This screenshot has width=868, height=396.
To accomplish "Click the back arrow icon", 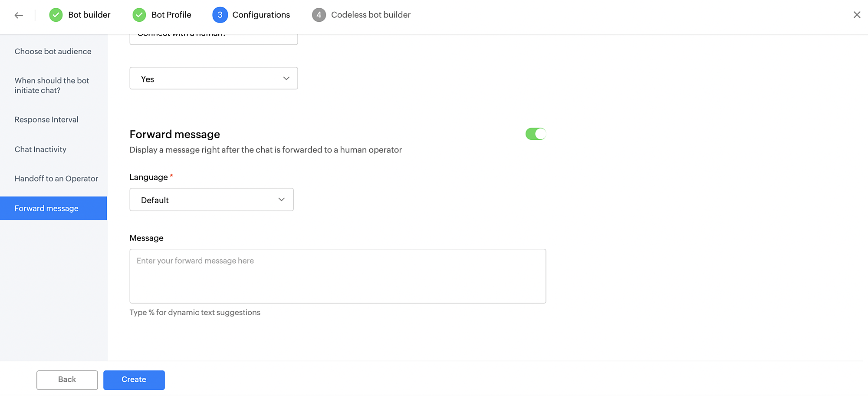I will [19, 15].
